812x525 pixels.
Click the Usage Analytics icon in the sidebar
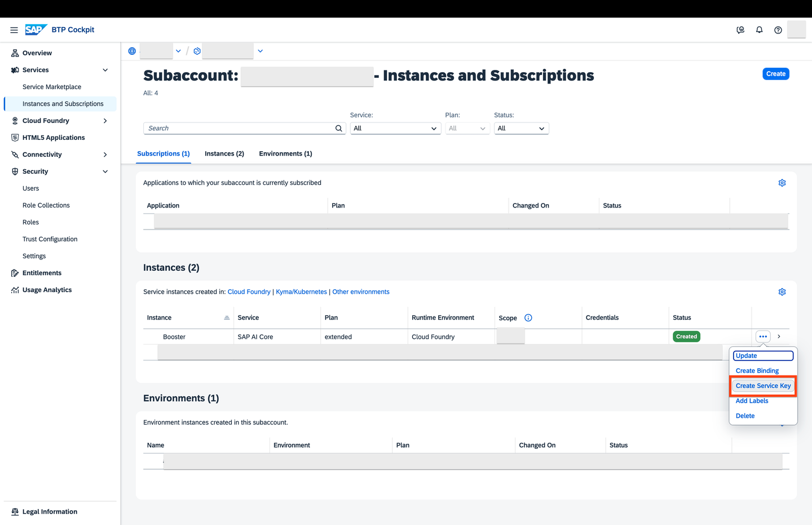pos(15,290)
